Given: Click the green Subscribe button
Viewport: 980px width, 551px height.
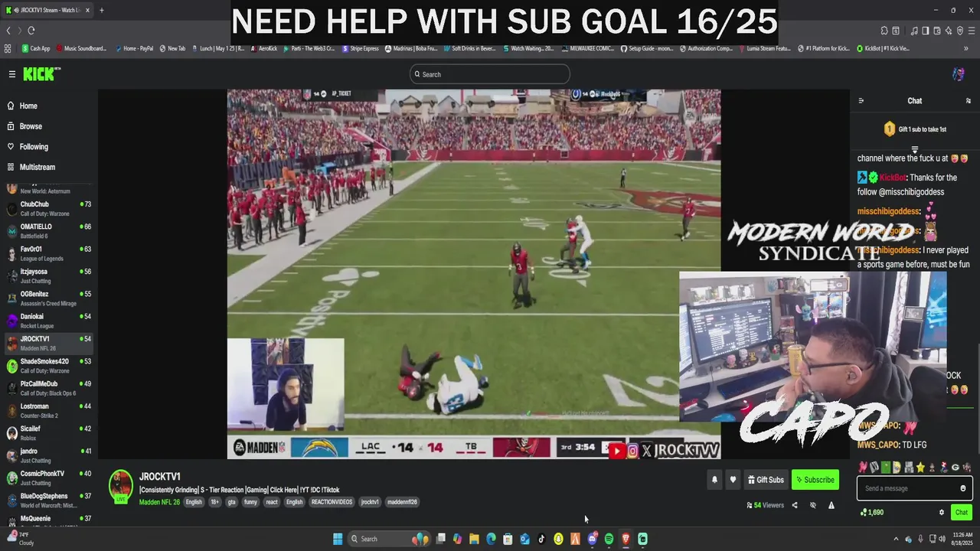Looking at the screenshot, I should pos(815,480).
